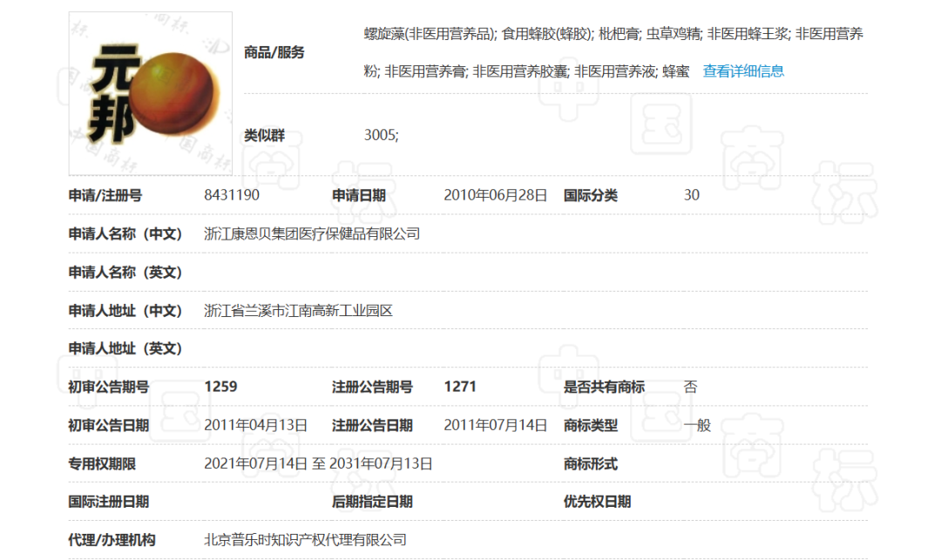941x560 pixels.
Task: Click the 申请人名称（英文） label
Action: pos(125,273)
